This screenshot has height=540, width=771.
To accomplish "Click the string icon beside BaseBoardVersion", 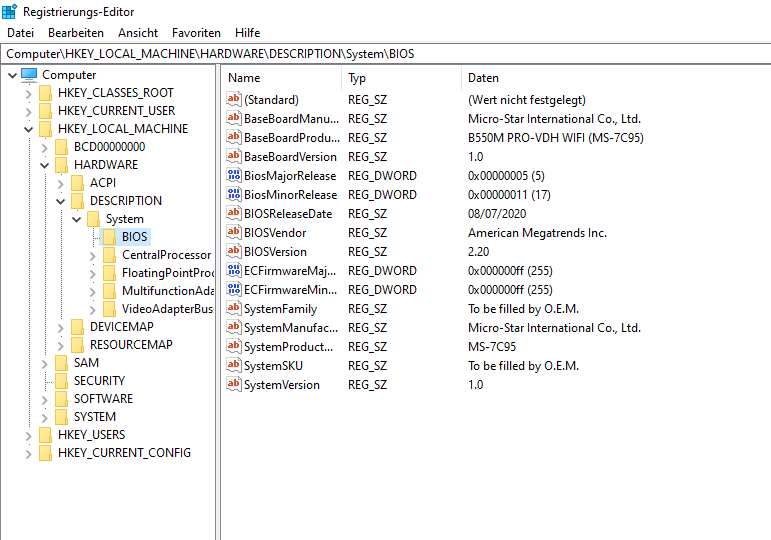I will point(234,156).
